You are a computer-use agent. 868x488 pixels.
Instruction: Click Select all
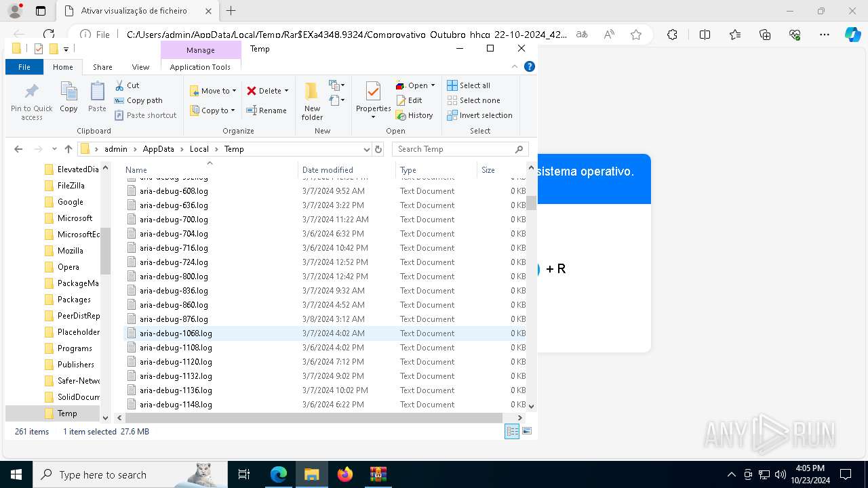(x=469, y=85)
